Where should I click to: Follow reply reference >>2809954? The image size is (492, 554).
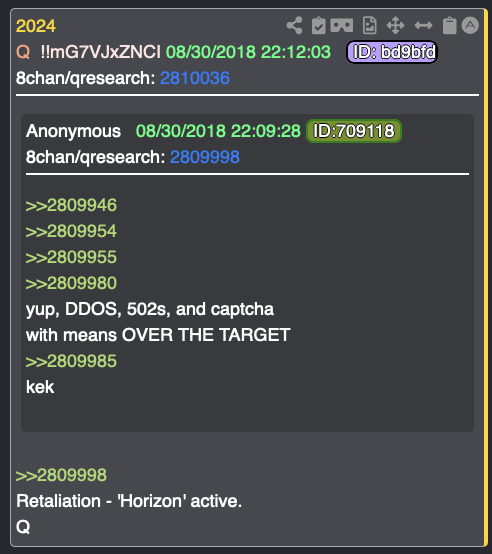pyautogui.click(x=71, y=231)
